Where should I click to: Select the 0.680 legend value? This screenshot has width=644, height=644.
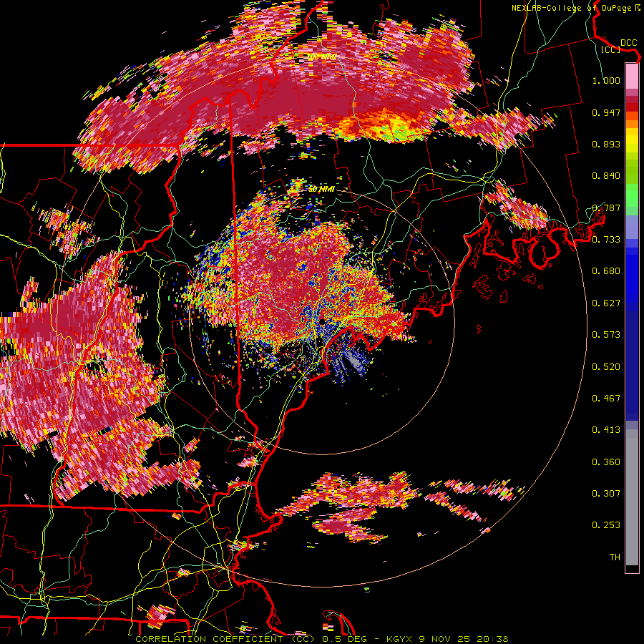coord(606,271)
